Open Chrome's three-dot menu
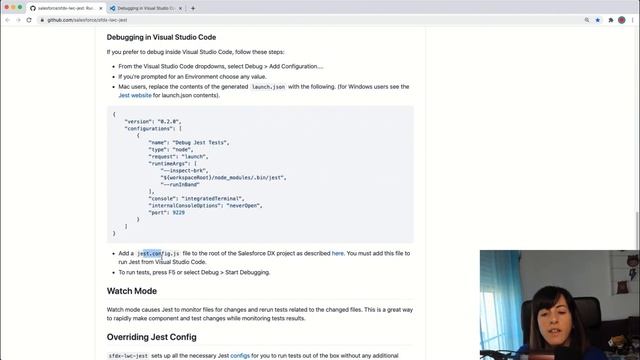Viewport: 640px width, 360px height. click(x=633, y=20)
